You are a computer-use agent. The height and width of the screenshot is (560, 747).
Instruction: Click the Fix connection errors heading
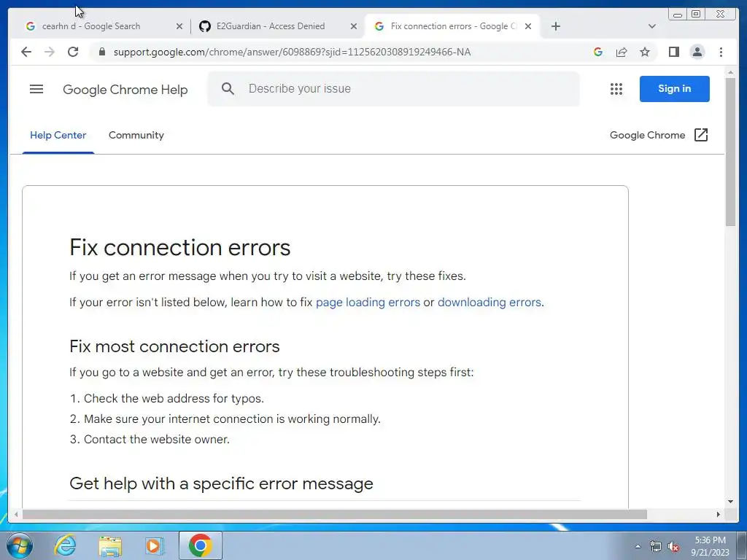(x=179, y=247)
